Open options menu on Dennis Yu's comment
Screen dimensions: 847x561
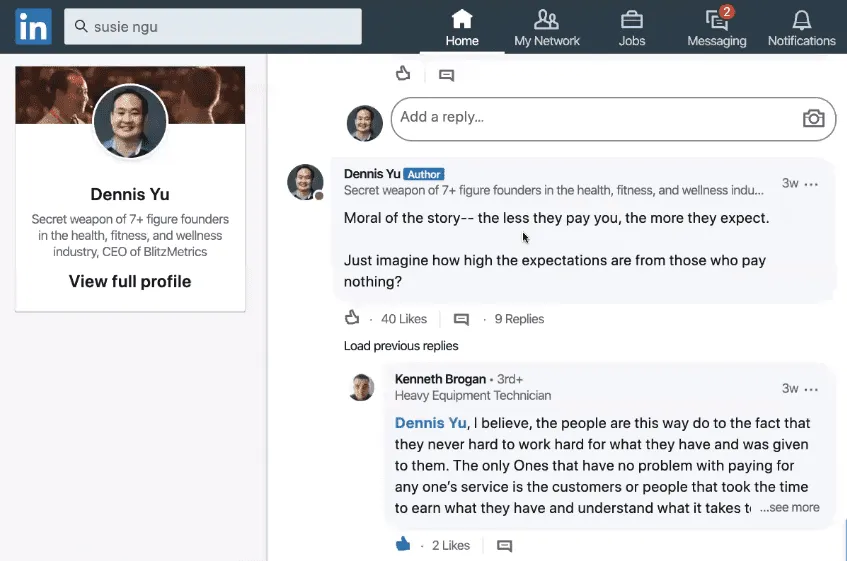pos(811,184)
